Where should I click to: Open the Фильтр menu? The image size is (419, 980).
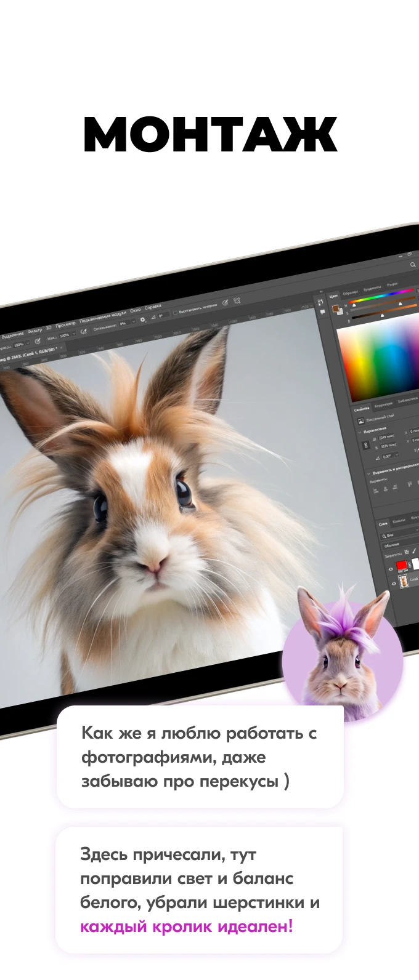[35, 331]
